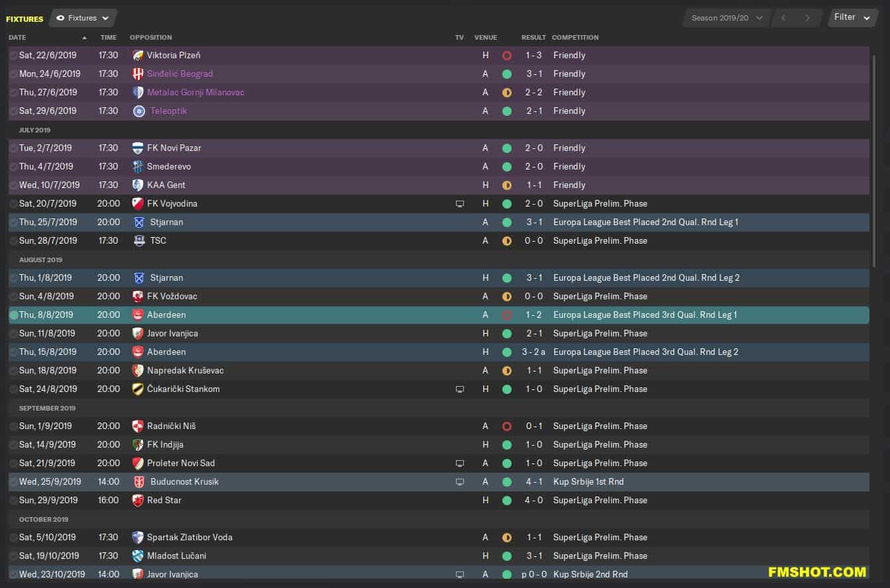Viewport: 890px width, 588px height.
Task: Sort by Opposition column header
Action: tap(150, 38)
